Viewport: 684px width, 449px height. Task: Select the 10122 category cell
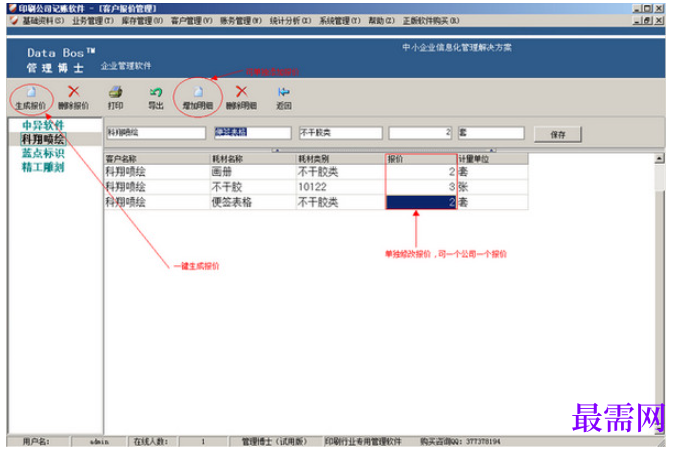coord(341,187)
